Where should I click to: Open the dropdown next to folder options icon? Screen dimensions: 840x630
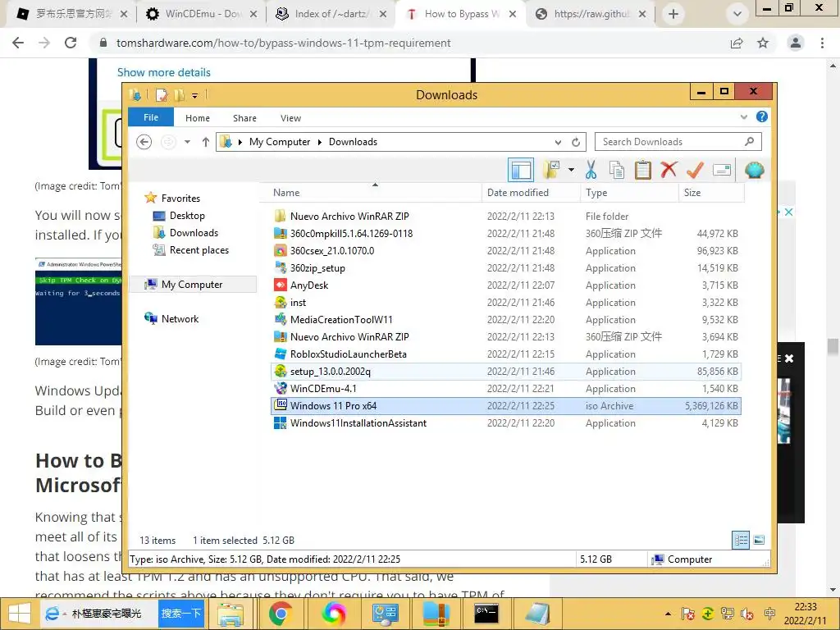coord(571,171)
